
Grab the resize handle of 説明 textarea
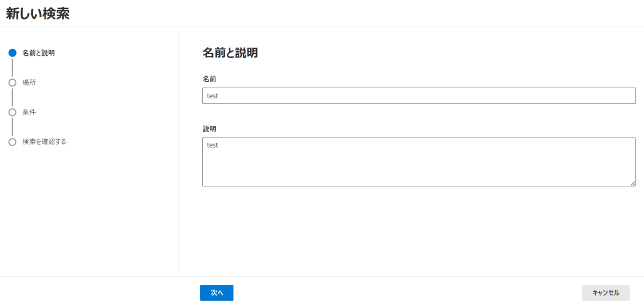tap(633, 183)
